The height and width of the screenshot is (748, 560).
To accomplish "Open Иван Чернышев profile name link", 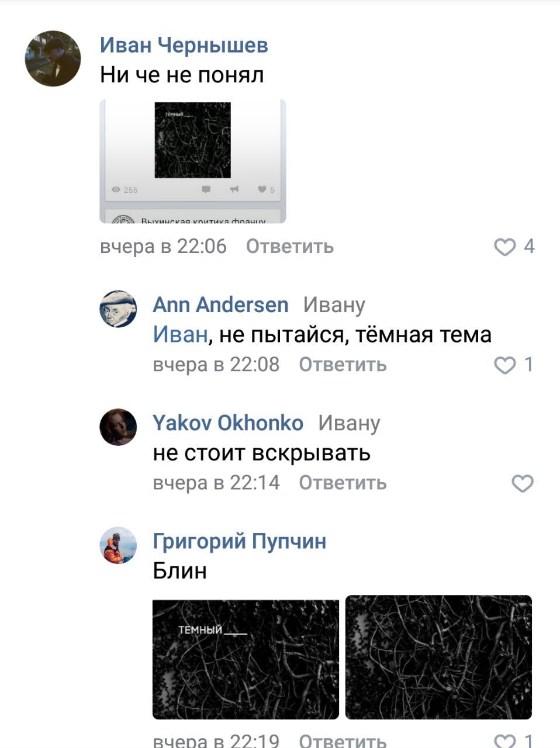I will click(x=184, y=44).
